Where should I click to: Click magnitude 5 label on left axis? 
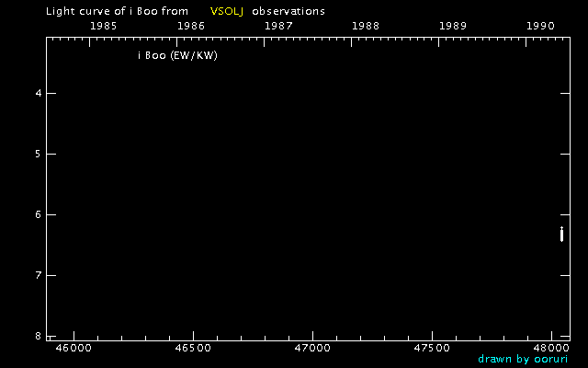tap(38, 155)
